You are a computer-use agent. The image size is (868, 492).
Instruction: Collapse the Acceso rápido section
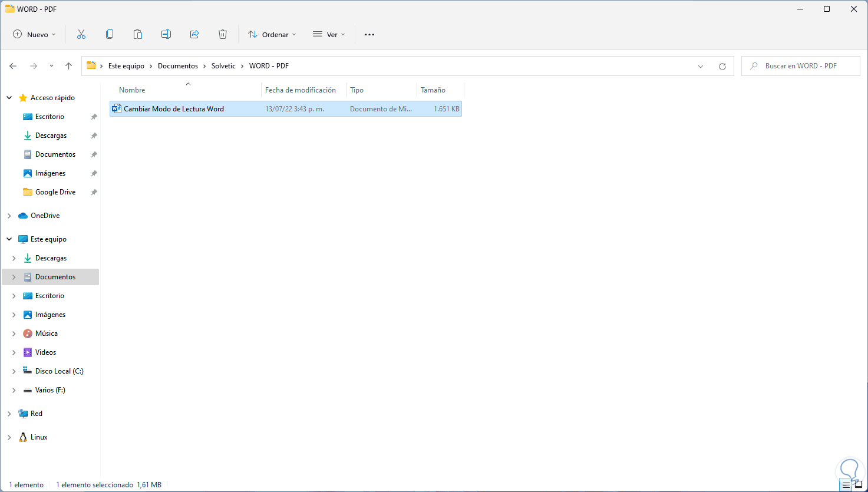(9, 98)
